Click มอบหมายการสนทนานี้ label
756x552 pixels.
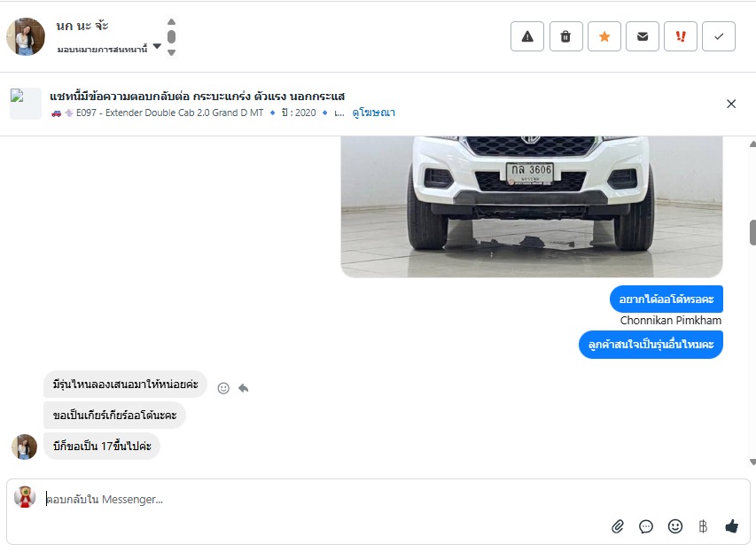click(102, 49)
